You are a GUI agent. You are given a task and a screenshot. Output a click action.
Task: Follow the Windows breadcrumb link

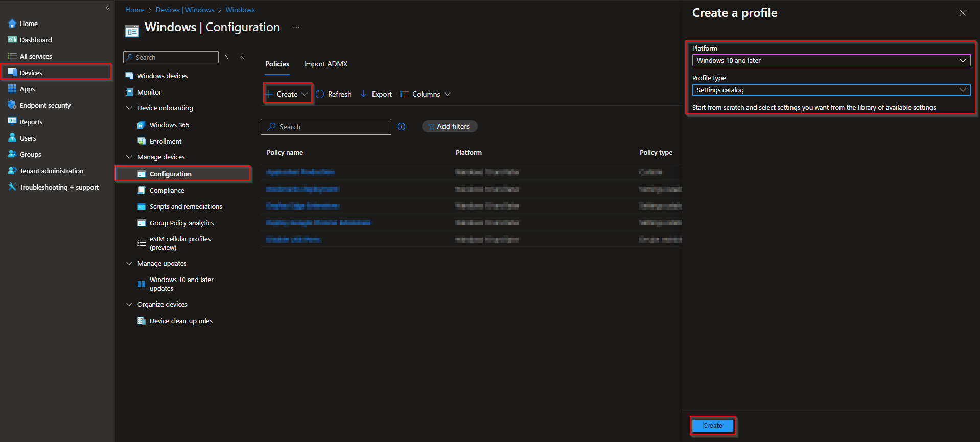[240, 10]
